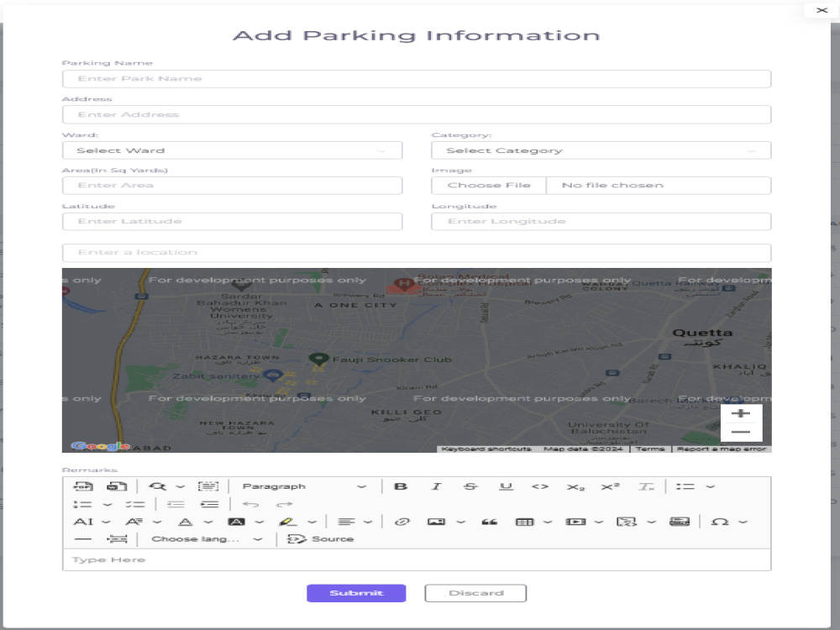Toggle inline code formatting
Screen dimensions: 840x630
coord(540,486)
